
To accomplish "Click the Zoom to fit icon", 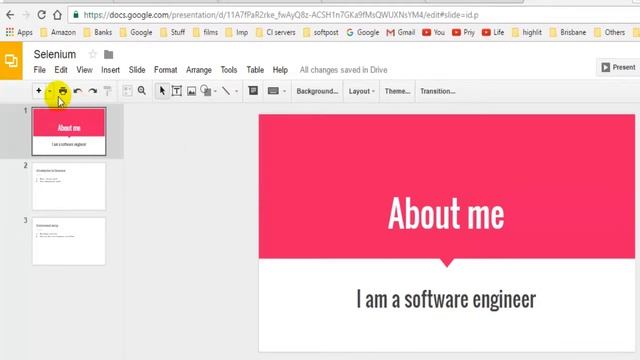I will coord(127,91).
